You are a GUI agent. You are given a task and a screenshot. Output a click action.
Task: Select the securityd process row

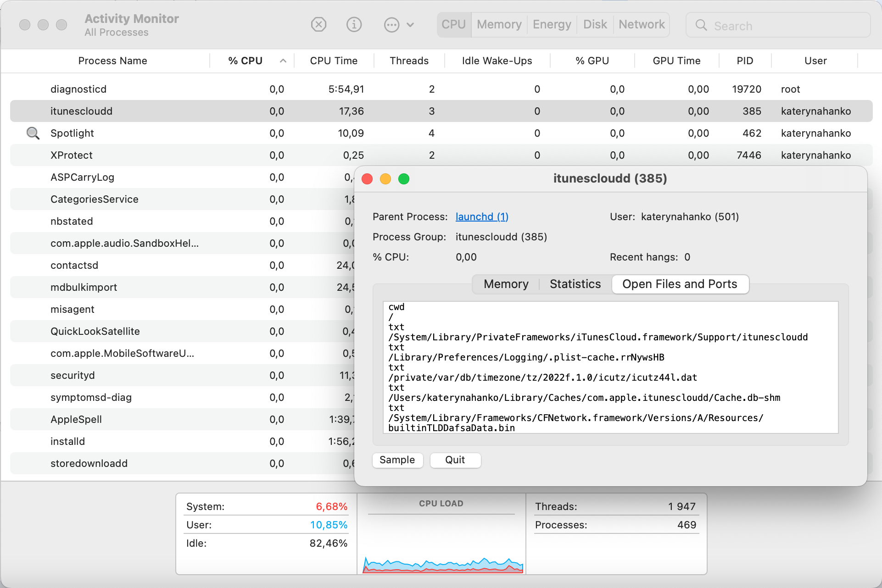[x=182, y=375]
